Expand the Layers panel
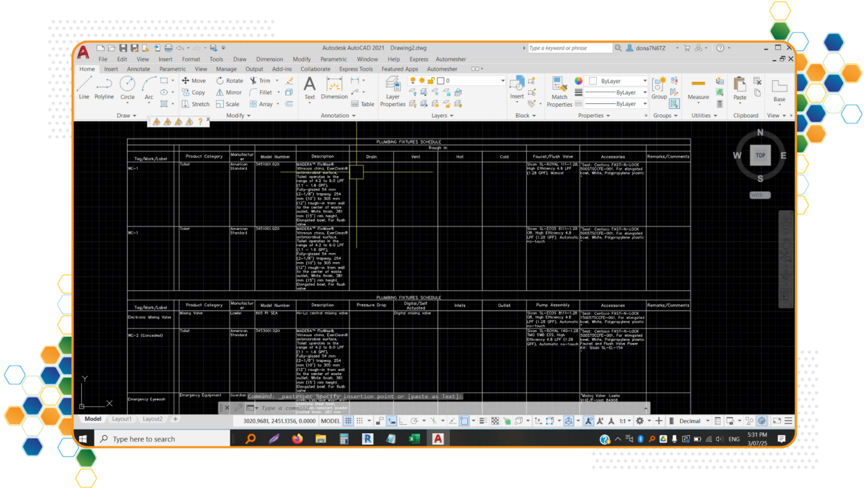The image size is (868, 488). point(442,115)
